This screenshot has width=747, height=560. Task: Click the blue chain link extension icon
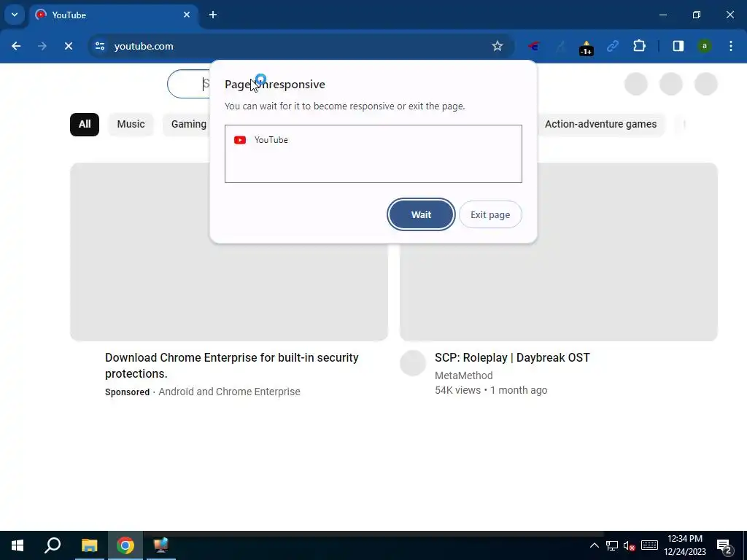coord(613,46)
